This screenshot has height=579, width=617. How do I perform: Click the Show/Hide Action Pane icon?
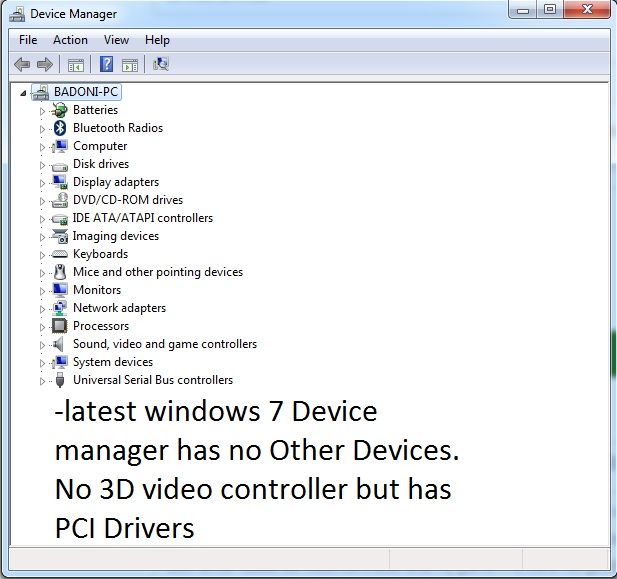click(x=129, y=65)
